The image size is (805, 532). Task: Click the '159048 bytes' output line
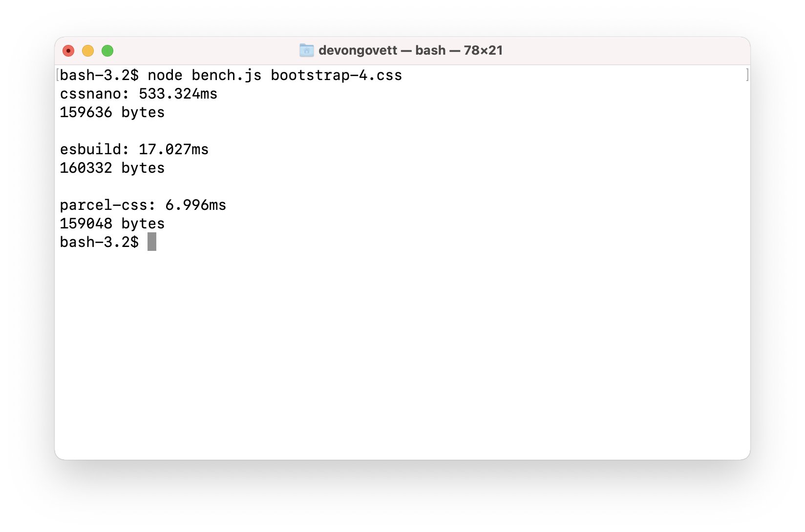pos(112,224)
